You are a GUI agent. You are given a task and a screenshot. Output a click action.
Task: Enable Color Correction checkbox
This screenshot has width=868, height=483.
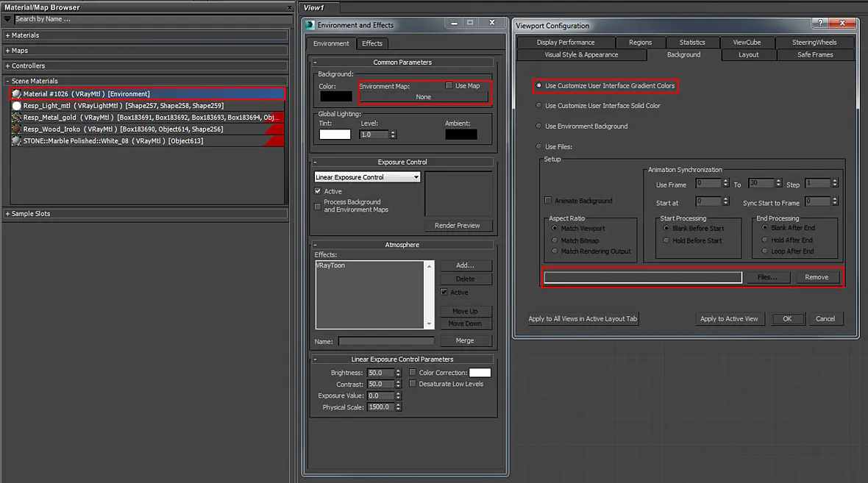[x=413, y=372]
